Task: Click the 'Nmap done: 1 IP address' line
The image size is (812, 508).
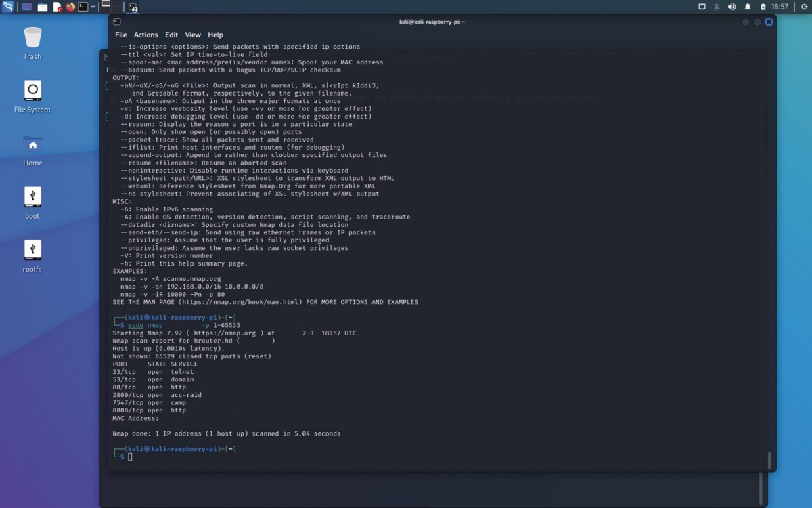Action: (227, 434)
